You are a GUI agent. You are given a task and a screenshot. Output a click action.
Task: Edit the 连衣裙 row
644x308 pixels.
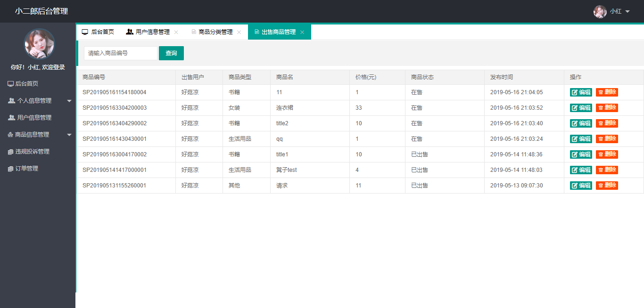(x=581, y=108)
